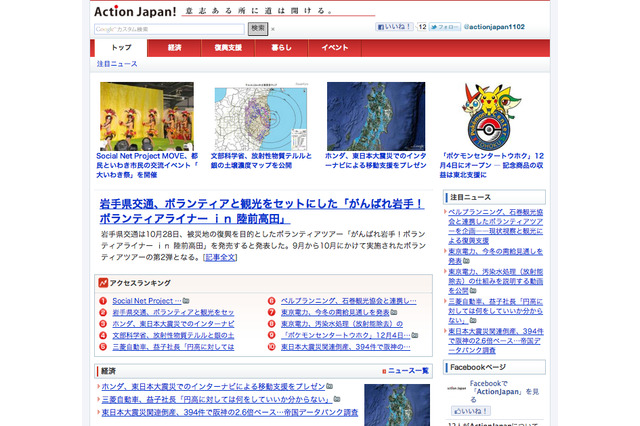This screenshot has width=640, height=426.
Task: Click the rank 5 number badge
Action: click(103, 347)
